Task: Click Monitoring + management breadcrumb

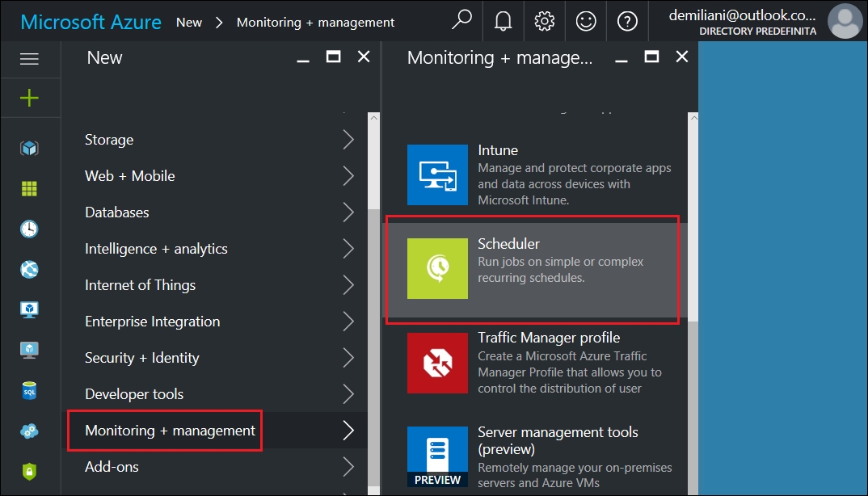Action: point(315,23)
